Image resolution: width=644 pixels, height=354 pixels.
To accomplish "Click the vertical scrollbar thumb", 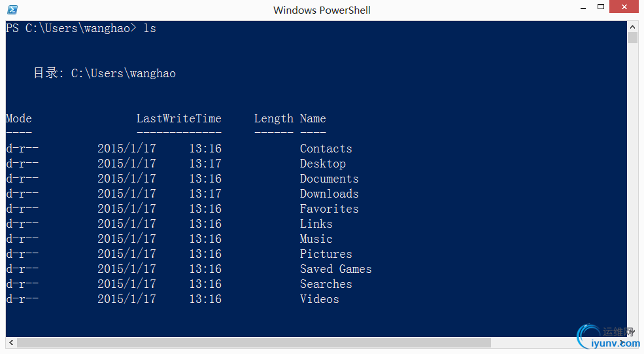I will (632, 37).
